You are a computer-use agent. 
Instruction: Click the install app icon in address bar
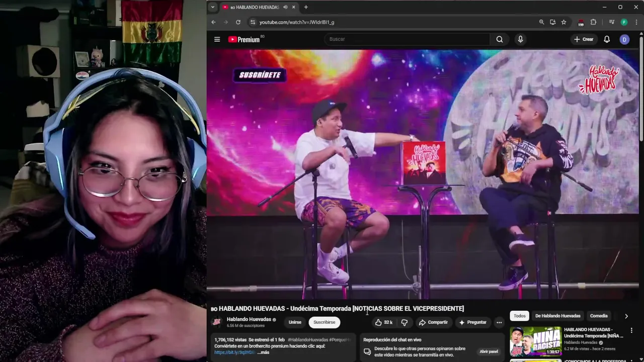(552, 22)
